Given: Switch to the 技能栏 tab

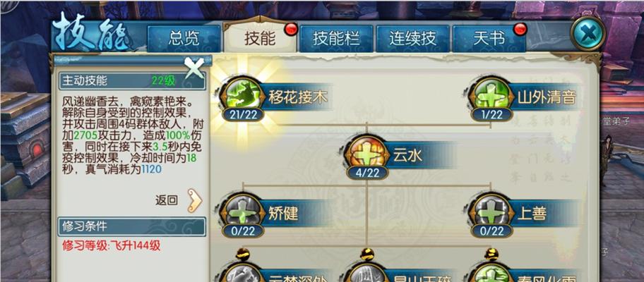Looking at the screenshot, I should click(336, 39).
